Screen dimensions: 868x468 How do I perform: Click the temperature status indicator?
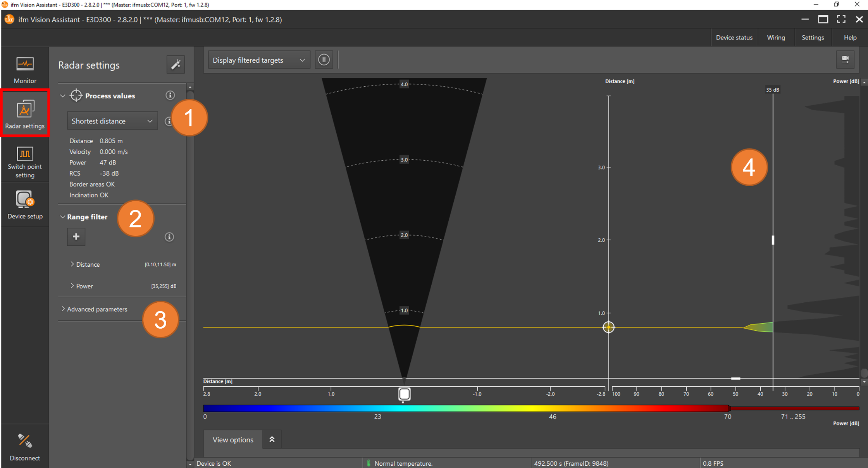tap(369, 463)
